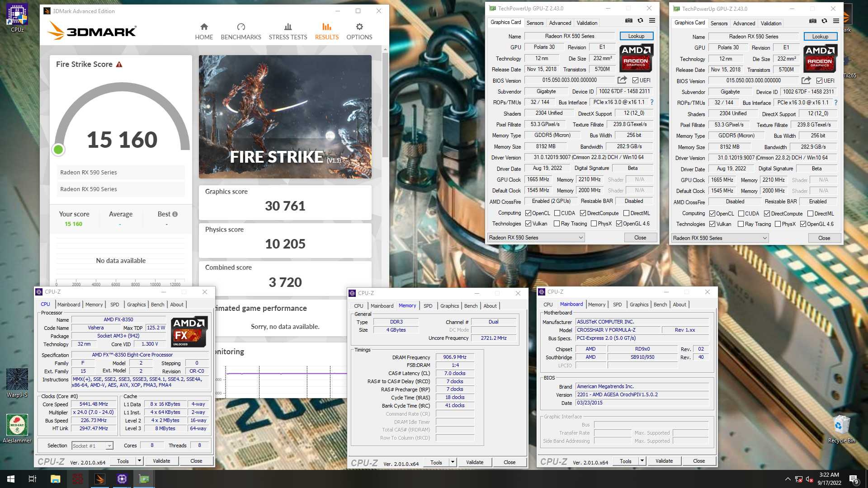This screenshot has height=488, width=868.
Task: Open 3DMark Stress Tests section
Action: click(x=288, y=32)
